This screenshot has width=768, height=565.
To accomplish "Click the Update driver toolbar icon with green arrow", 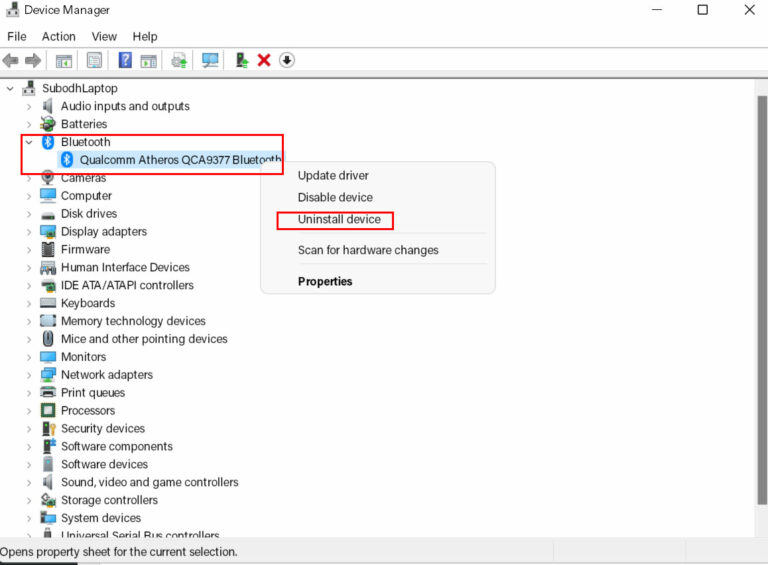I will [242, 60].
